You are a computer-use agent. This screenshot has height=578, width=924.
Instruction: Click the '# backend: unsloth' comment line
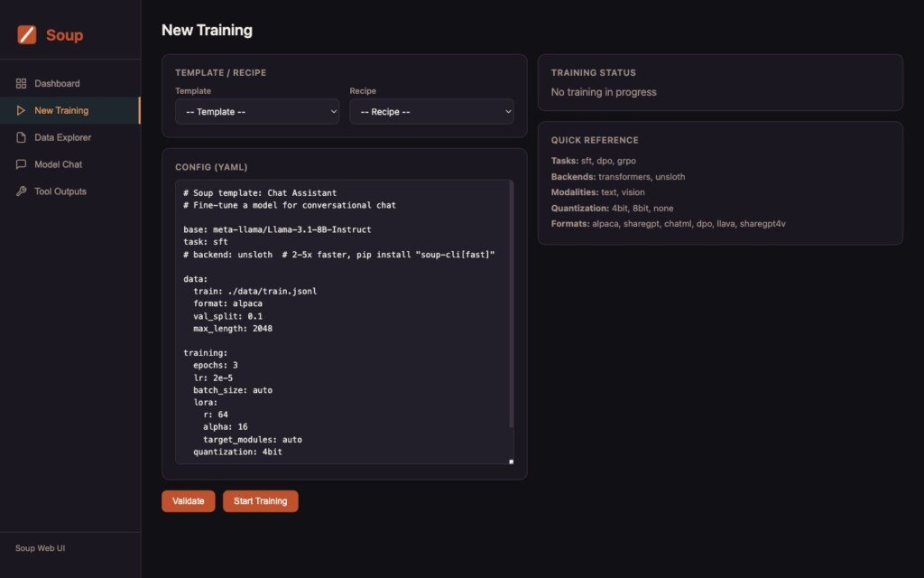coord(339,254)
